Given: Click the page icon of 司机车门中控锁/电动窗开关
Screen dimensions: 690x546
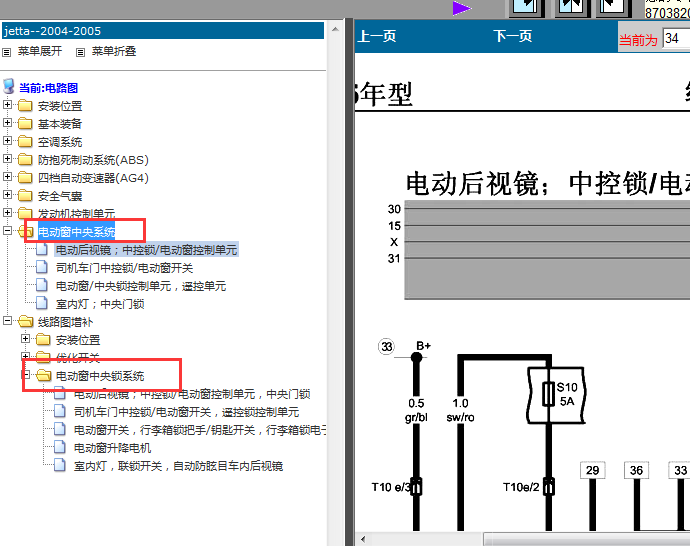Looking at the screenshot, I should click(x=42, y=268).
